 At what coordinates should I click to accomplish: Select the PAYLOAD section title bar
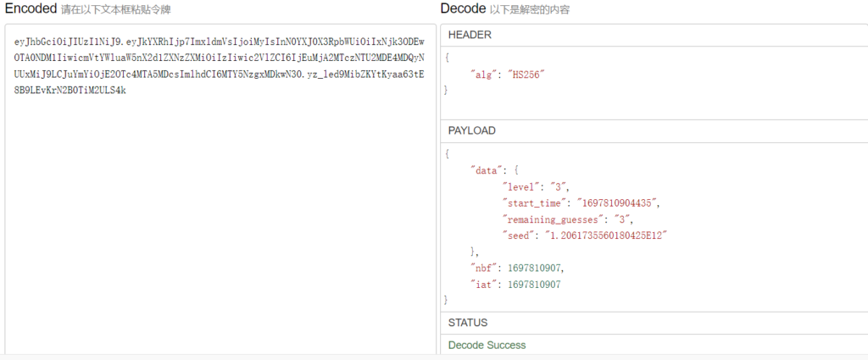tap(653, 130)
